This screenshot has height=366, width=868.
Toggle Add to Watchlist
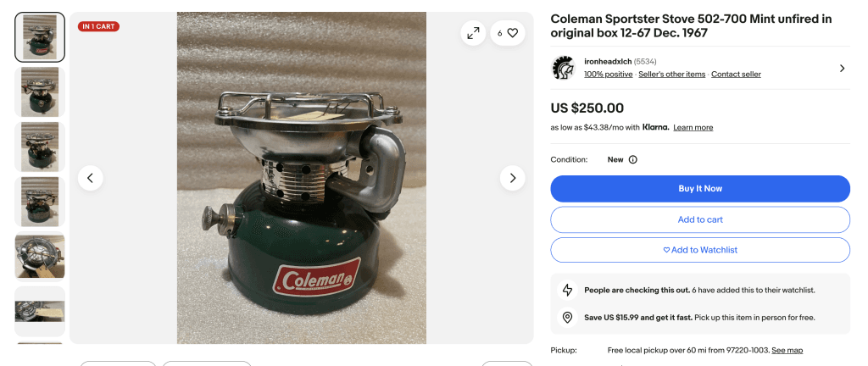[x=700, y=250]
